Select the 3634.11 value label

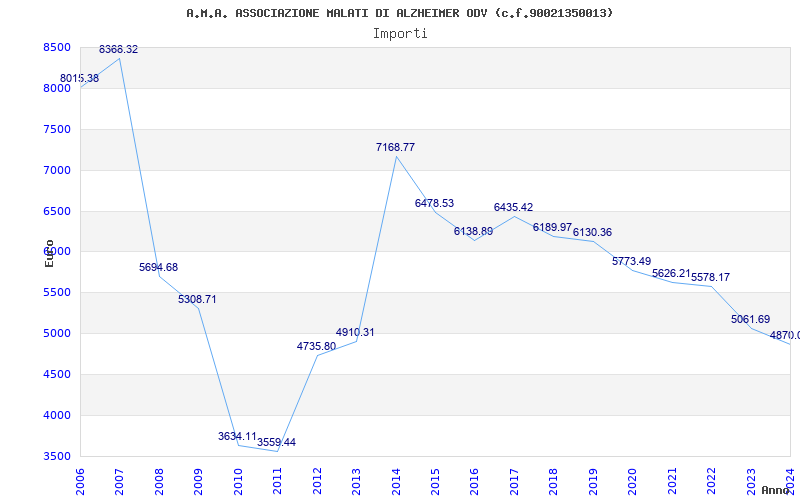pos(237,436)
